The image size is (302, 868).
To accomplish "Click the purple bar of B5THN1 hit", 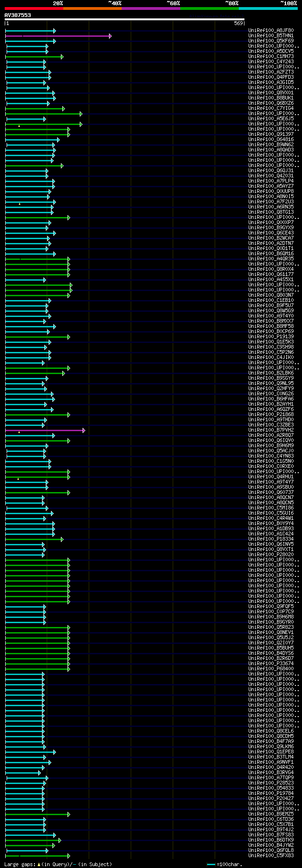I will click(58, 36).
